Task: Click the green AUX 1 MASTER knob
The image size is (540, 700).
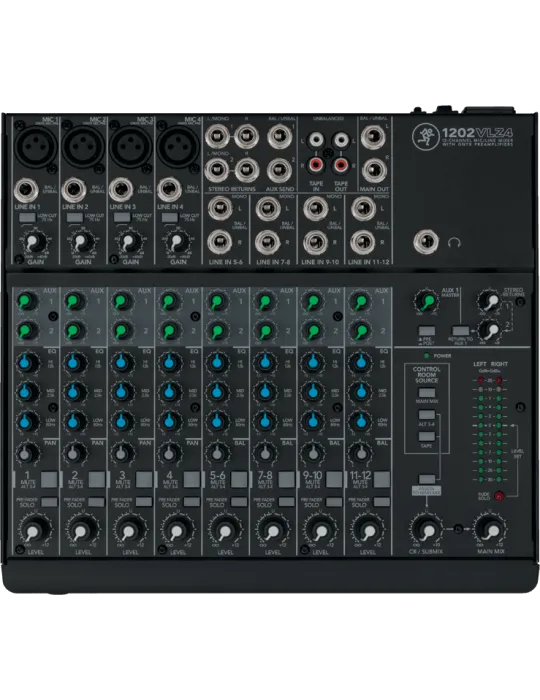Action: coord(427,301)
